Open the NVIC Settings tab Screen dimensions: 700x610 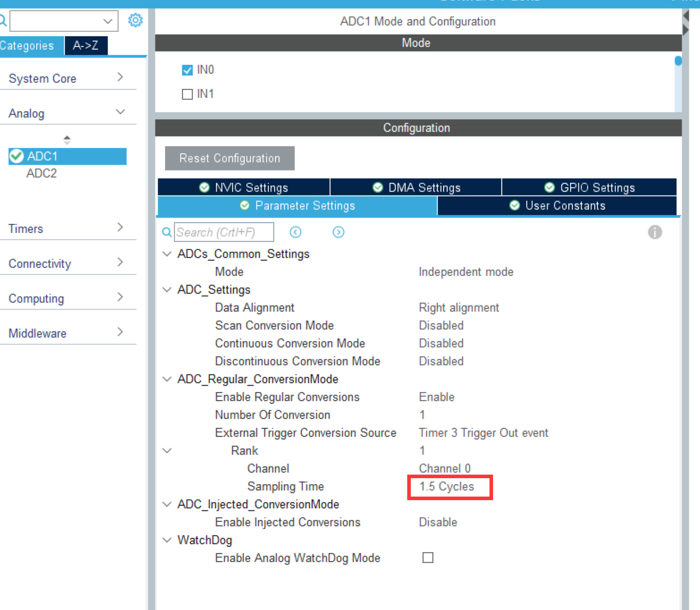(244, 187)
